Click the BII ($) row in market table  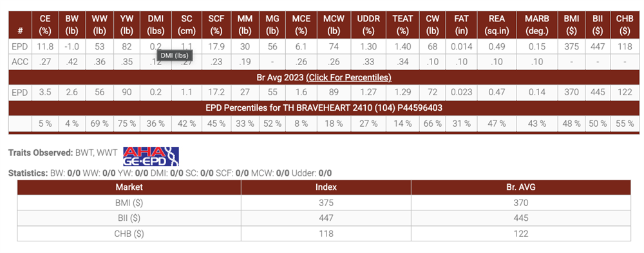tap(324, 218)
